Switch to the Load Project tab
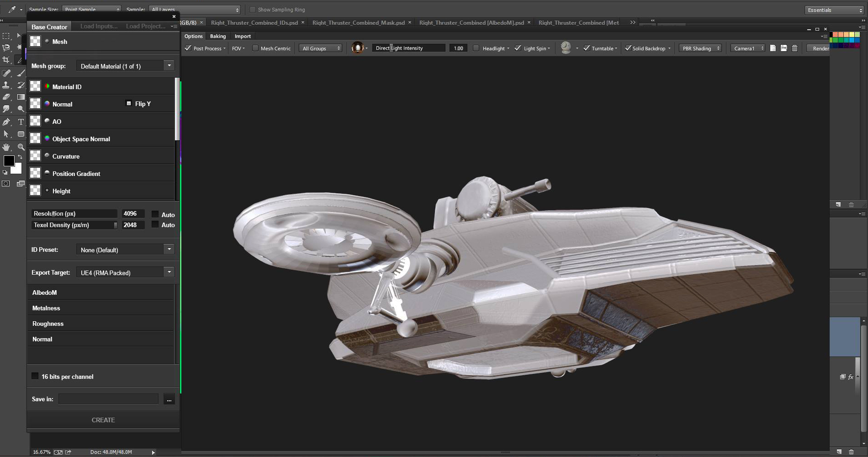 point(146,27)
